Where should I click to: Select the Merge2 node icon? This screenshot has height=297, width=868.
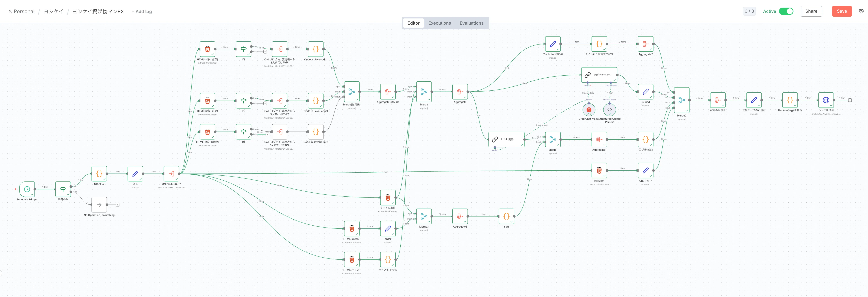click(681, 100)
